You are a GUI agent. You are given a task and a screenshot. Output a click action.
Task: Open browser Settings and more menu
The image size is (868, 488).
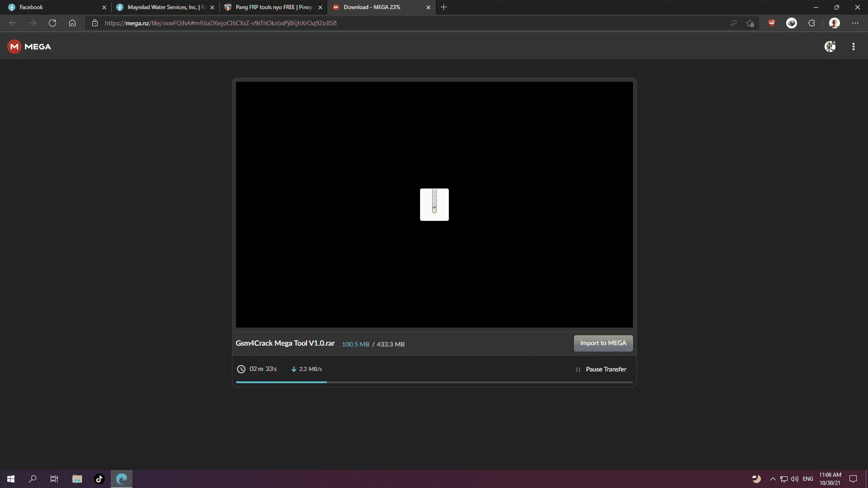coord(855,23)
